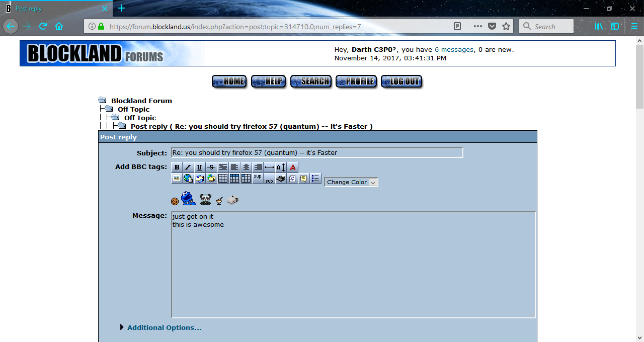The image size is (644, 342).
Task: Open first Off Topic breadcrumb link
Action: pos(134,109)
